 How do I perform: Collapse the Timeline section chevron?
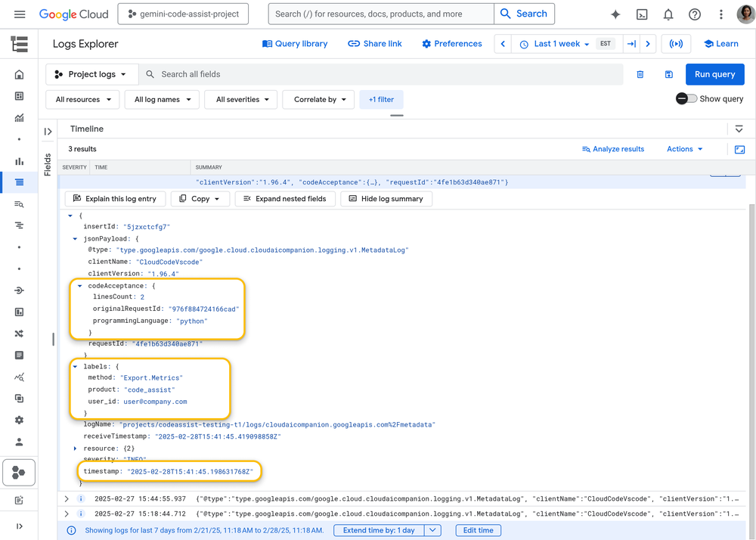click(x=739, y=129)
